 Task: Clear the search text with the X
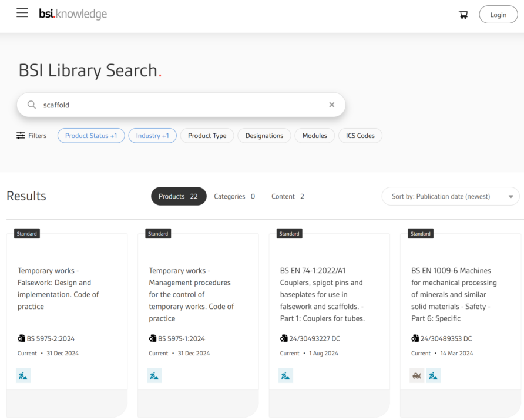point(331,105)
